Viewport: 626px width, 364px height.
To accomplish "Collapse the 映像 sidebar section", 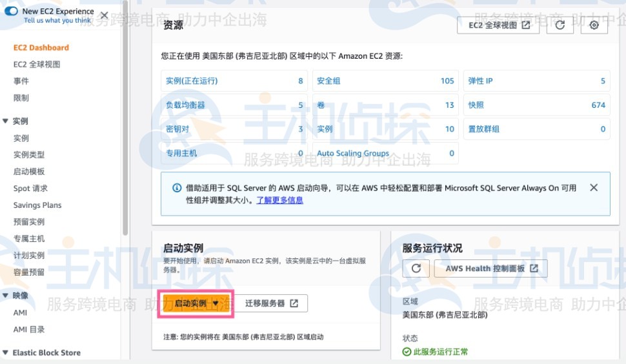I will click(x=5, y=296).
